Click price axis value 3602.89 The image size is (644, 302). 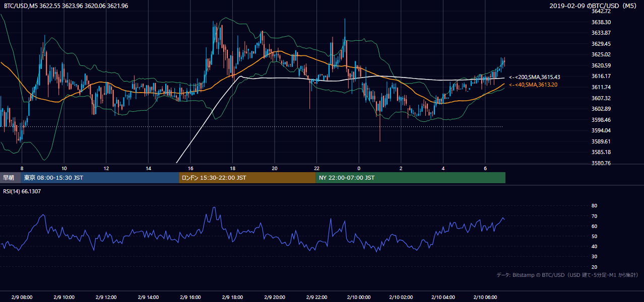[601, 109]
